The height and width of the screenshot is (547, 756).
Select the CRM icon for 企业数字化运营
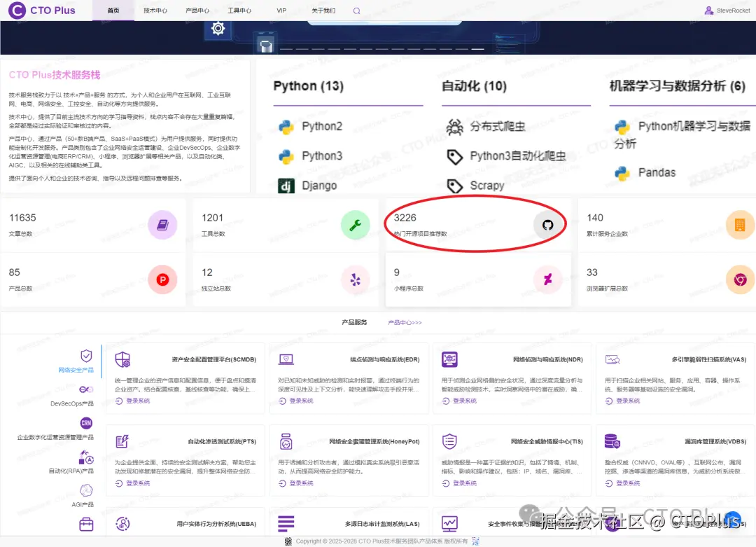pyautogui.click(x=86, y=423)
